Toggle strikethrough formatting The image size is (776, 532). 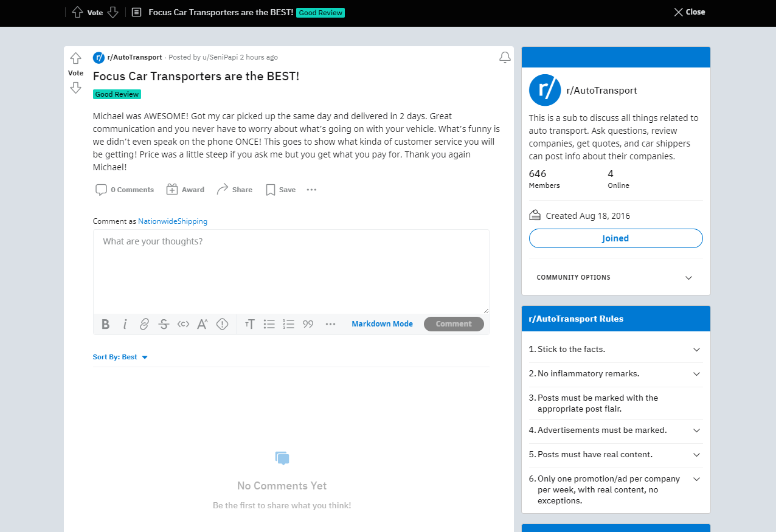[x=164, y=324]
